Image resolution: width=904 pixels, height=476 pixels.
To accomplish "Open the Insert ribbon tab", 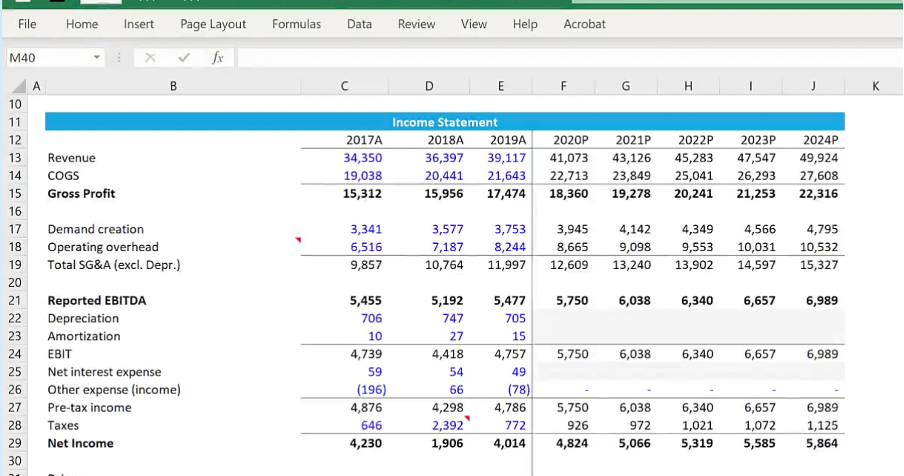I will (x=139, y=24).
